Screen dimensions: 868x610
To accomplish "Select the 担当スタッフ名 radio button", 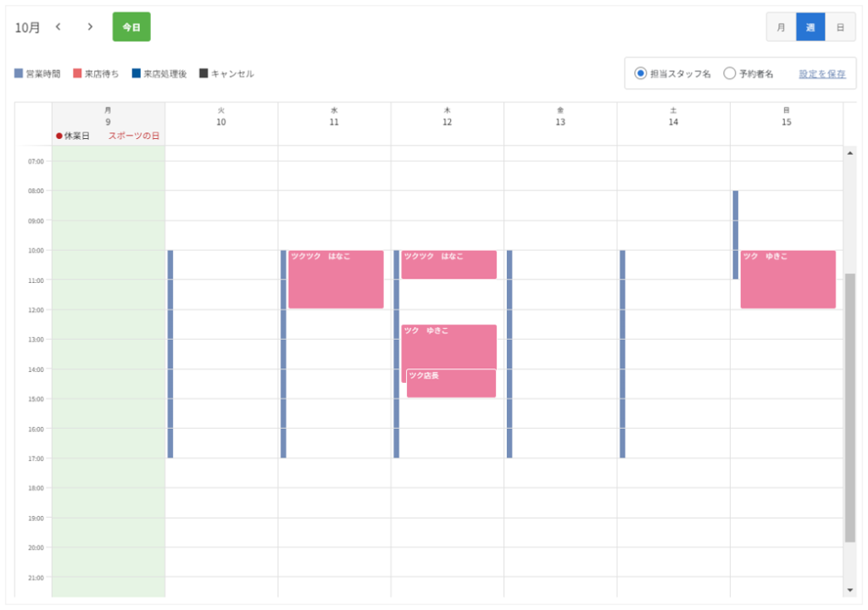I will (641, 73).
